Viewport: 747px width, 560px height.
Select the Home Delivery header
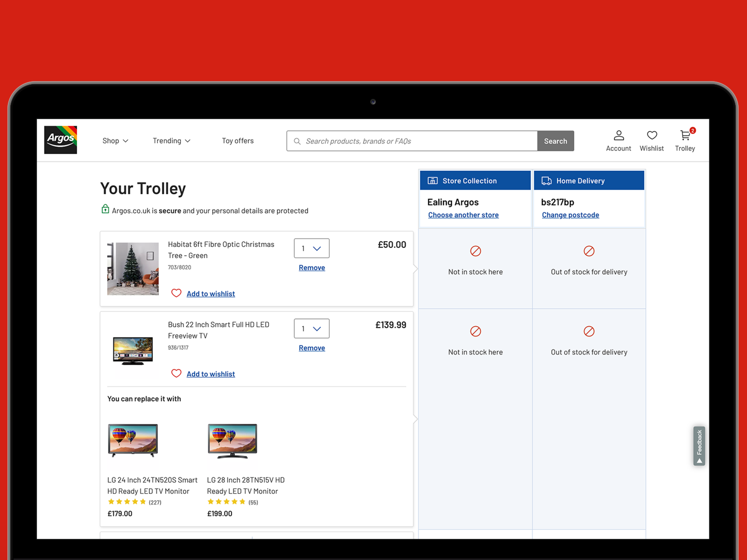point(589,181)
